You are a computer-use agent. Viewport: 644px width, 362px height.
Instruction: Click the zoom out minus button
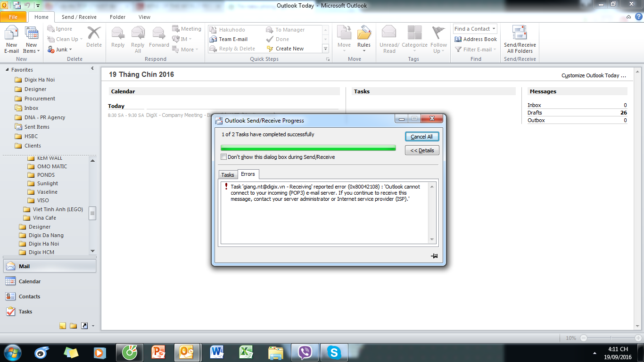tap(584, 338)
